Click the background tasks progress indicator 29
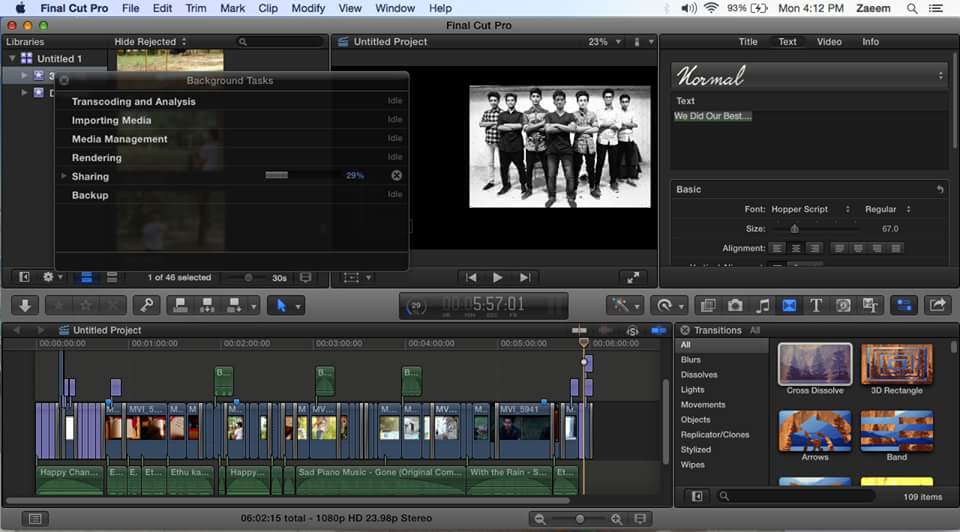 (x=416, y=305)
